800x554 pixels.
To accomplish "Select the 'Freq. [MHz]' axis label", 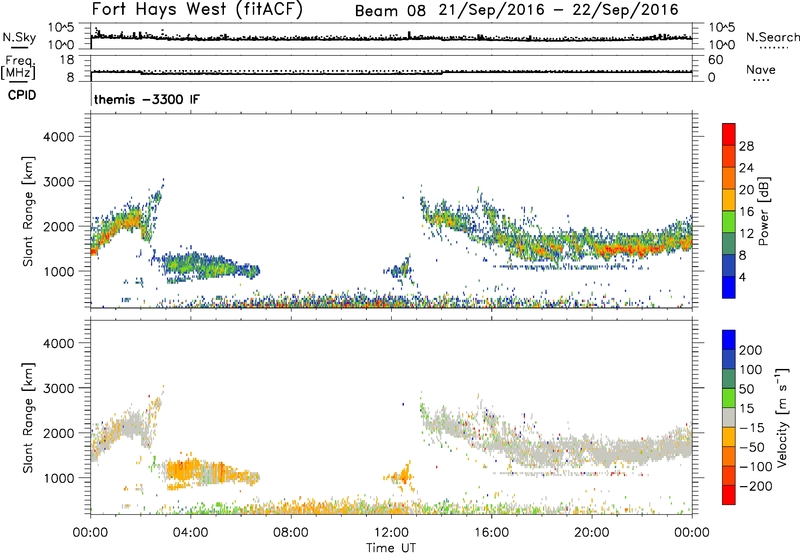I will (19, 67).
